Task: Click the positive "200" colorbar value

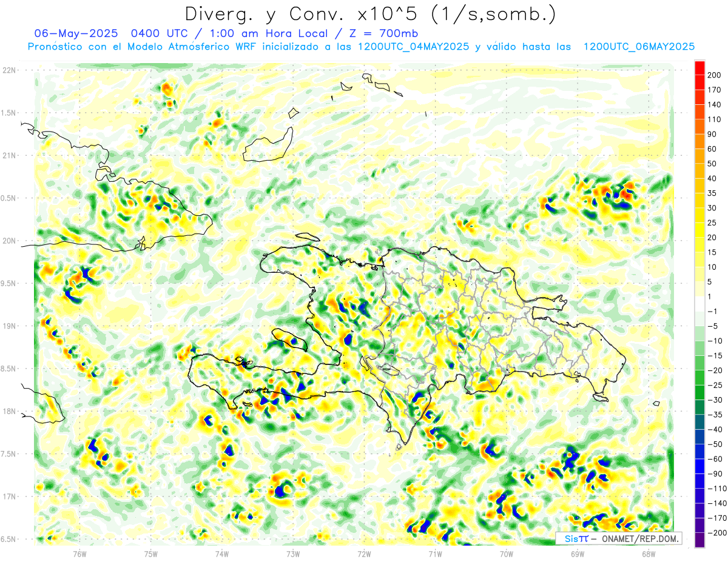Action: coord(715,75)
